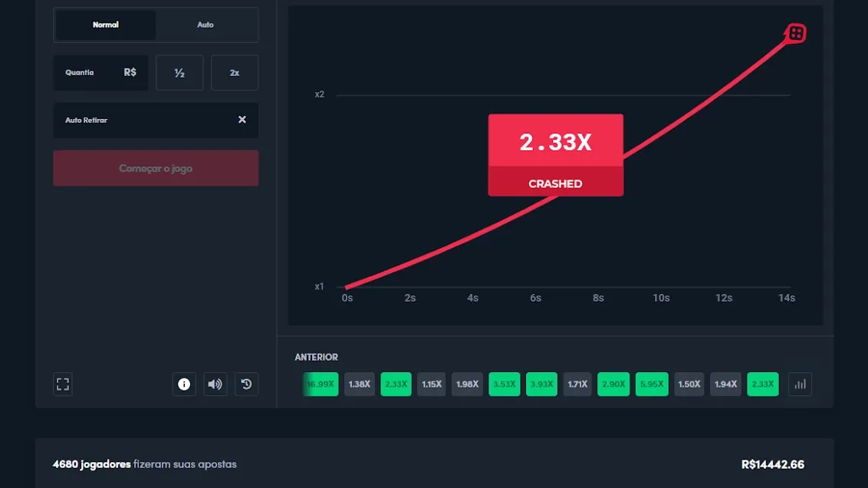Toggle fullscreen mode icon
Screen dimensions: 868x488
tap(63, 384)
